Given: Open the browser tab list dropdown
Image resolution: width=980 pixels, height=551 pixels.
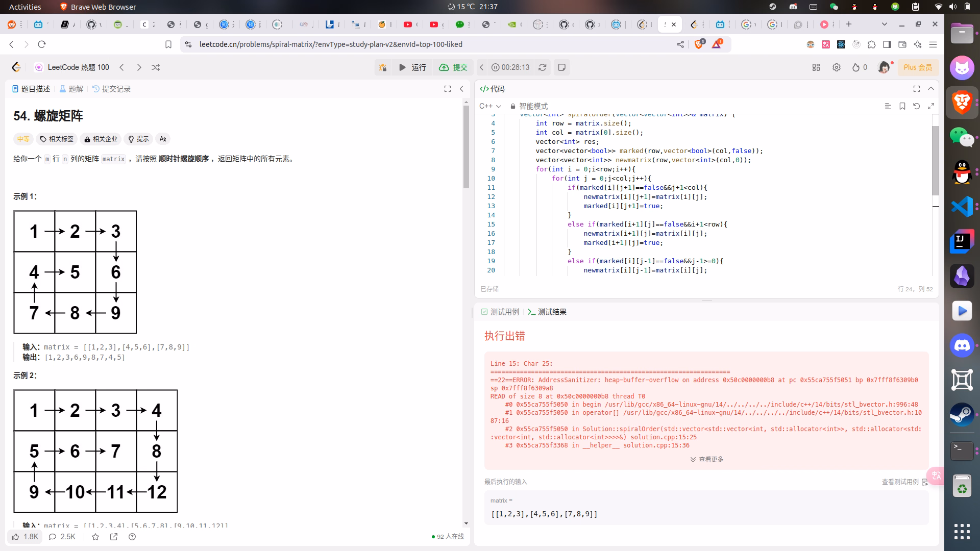Looking at the screenshot, I should click(x=885, y=24).
